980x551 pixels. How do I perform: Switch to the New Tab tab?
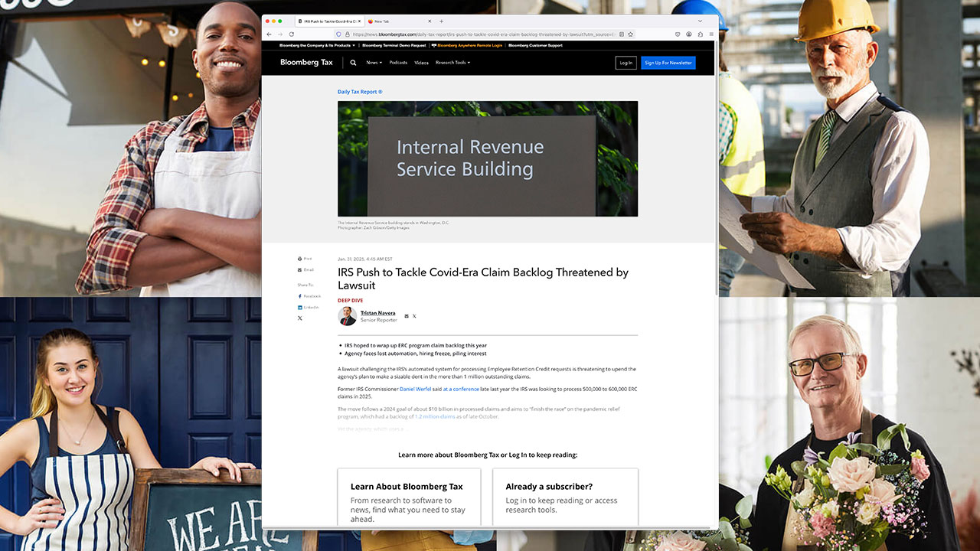(x=399, y=21)
